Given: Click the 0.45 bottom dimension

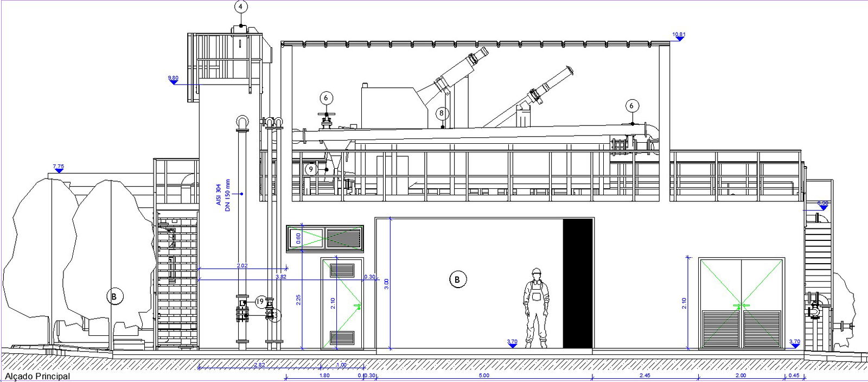Looking at the screenshot, I should tap(794, 375).
